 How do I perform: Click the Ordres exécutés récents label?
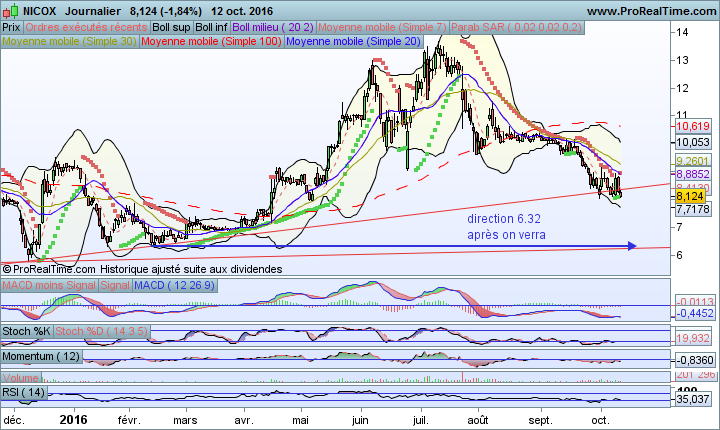click(86, 28)
